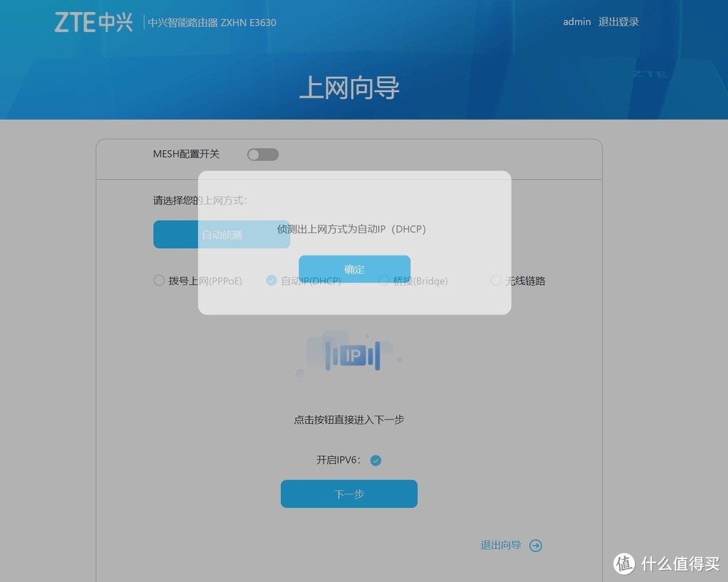Select the 拨号上网(PPPoE) connection mode
This screenshot has width=728, height=582.
(x=159, y=280)
